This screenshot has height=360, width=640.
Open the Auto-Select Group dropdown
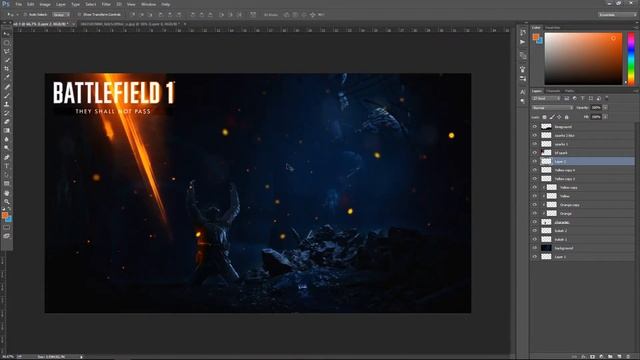click(x=61, y=15)
